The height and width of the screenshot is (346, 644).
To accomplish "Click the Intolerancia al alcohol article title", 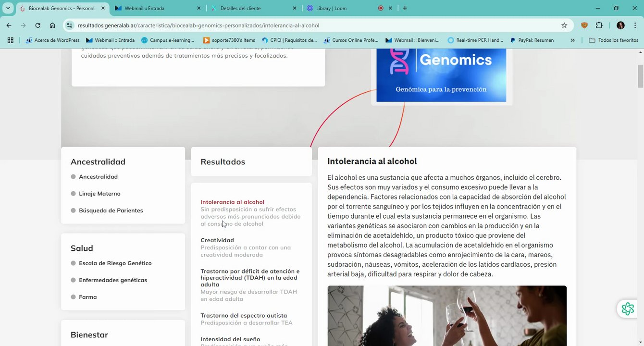I will 372,161.
